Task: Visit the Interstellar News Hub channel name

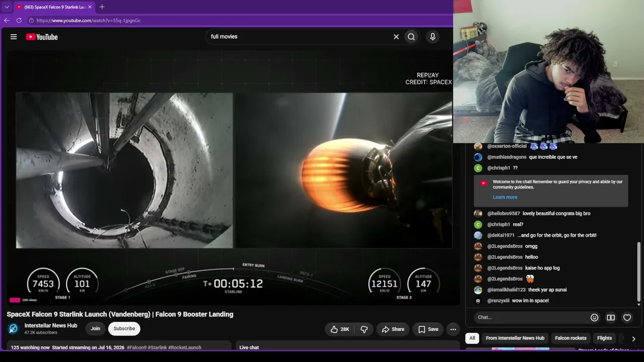Action: [x=51, y=326]
